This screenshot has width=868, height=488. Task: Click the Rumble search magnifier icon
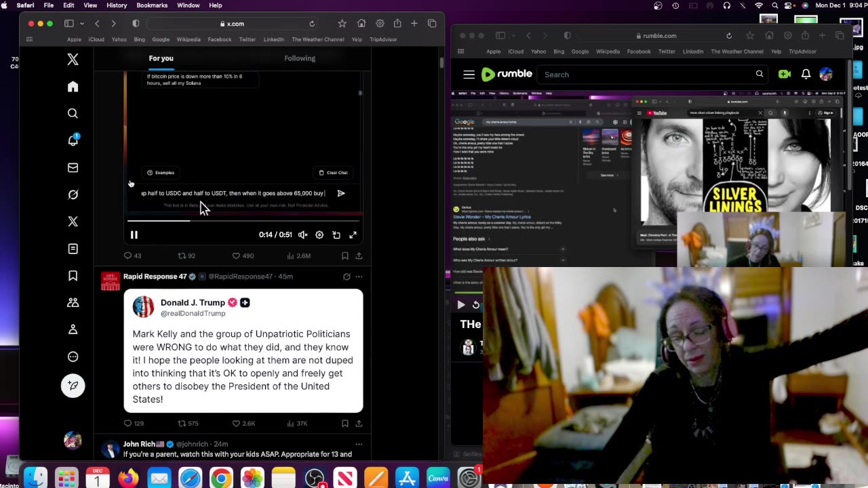[x=759, y=75]
